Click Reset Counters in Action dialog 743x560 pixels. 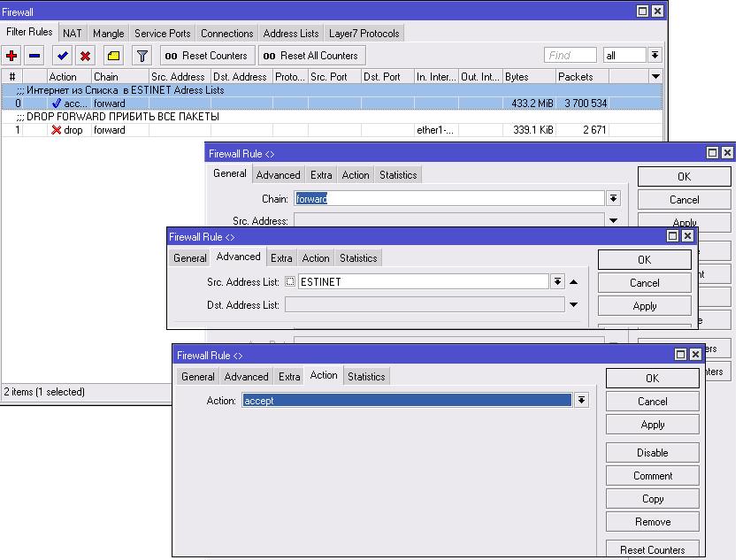pos(653,549)
